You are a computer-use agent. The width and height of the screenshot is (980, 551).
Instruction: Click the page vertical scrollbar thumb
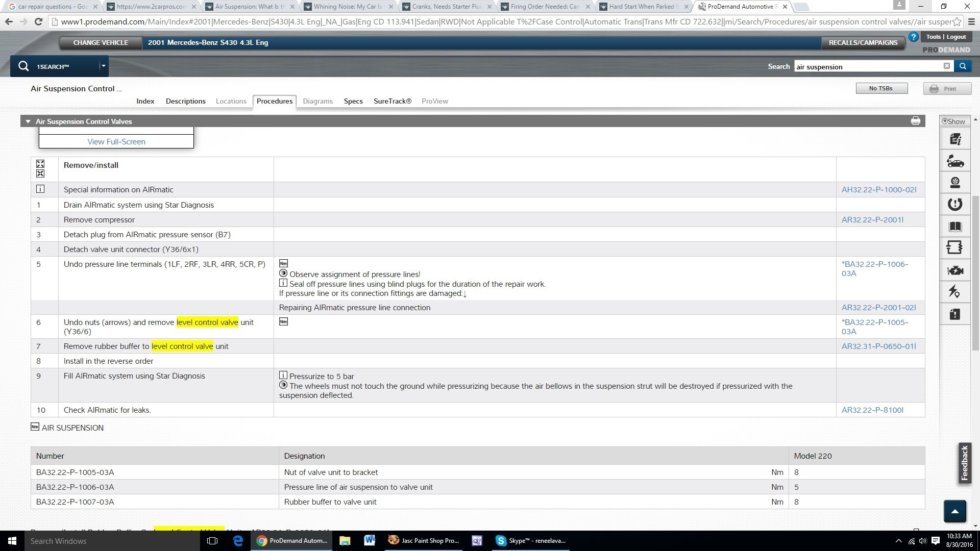[975, 273]
